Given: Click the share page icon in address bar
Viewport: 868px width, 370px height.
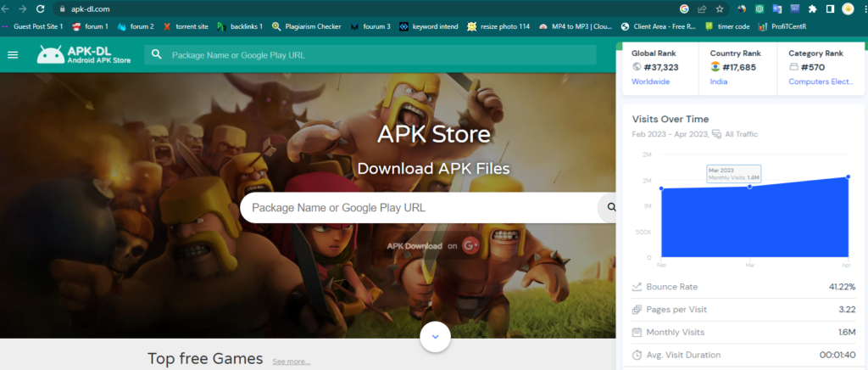Looking at the screenshot, I should (702, 8).
